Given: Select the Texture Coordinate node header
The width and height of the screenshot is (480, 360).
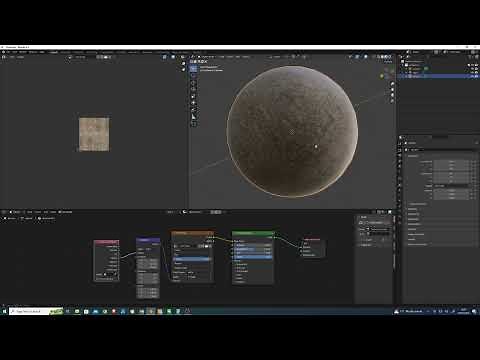Looking at the screenshot, I should [106, 242].
